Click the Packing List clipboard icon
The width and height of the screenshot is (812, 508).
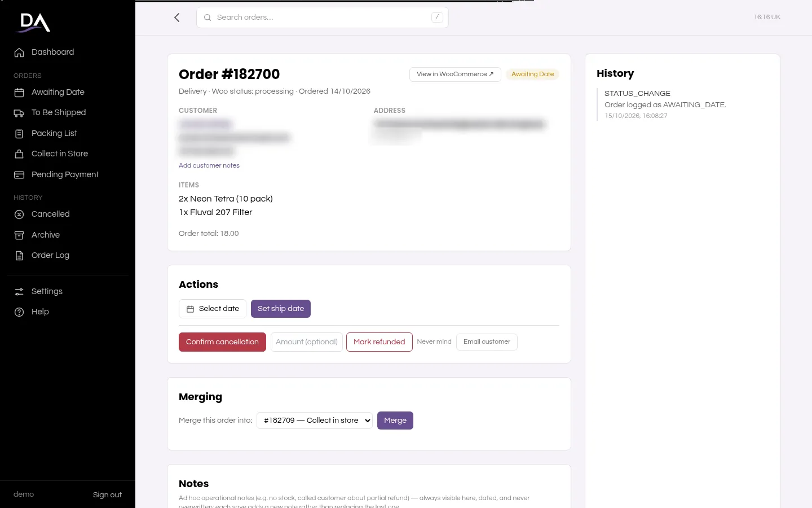click(x=19, y=134)
